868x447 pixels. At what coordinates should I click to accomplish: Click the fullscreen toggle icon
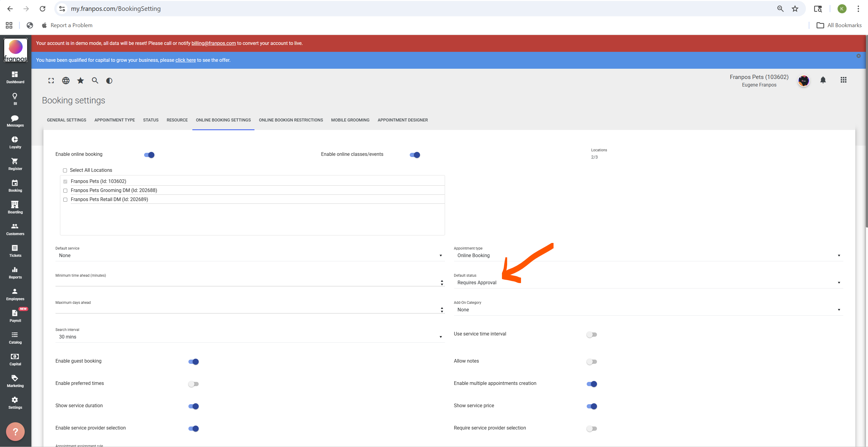point(51,81)
